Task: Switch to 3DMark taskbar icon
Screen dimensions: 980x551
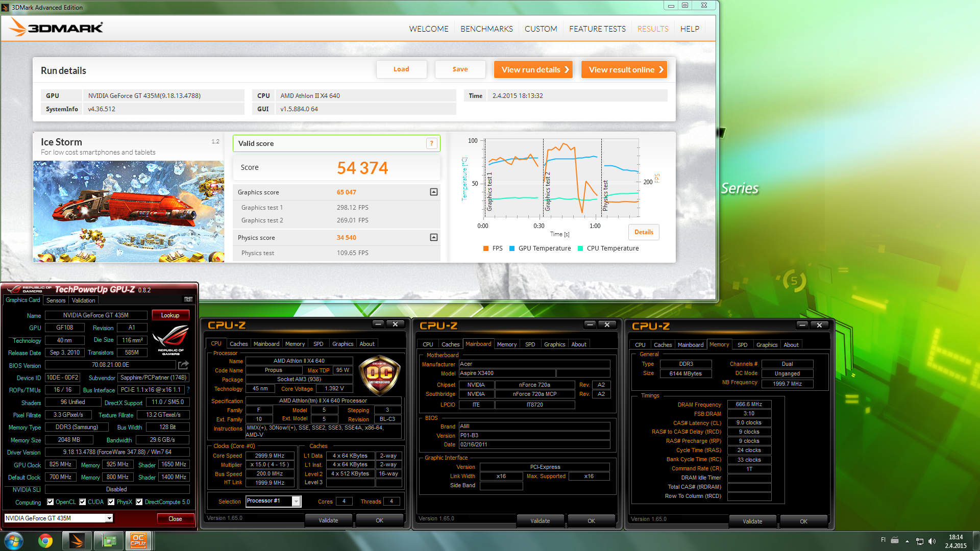Action: pos(77,541)
